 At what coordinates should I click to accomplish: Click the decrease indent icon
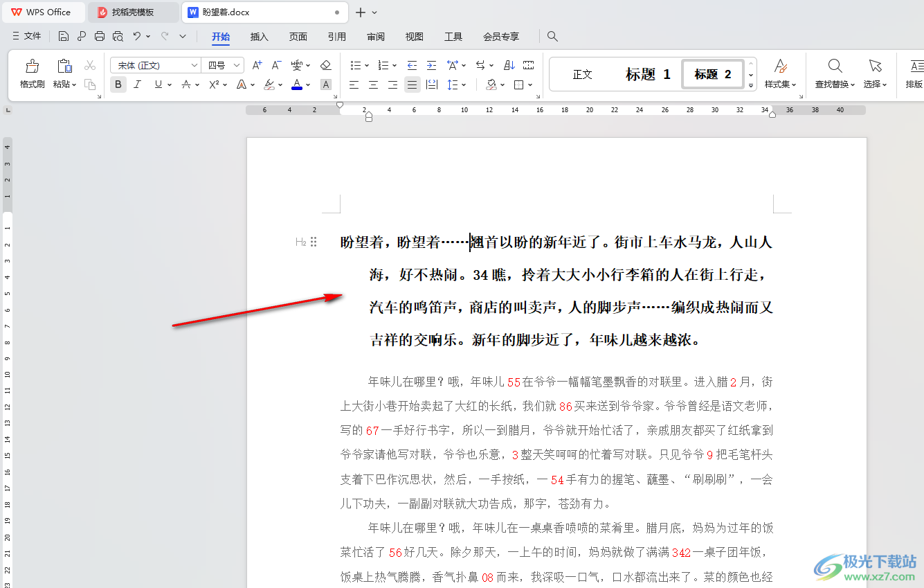coord(412,65)
